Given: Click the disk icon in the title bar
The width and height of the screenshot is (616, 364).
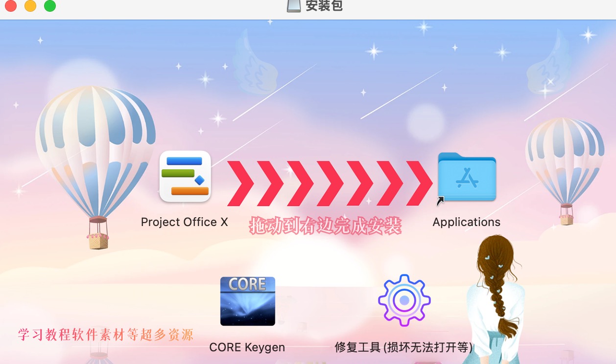Looking at the screenshot, I should 294,6.
